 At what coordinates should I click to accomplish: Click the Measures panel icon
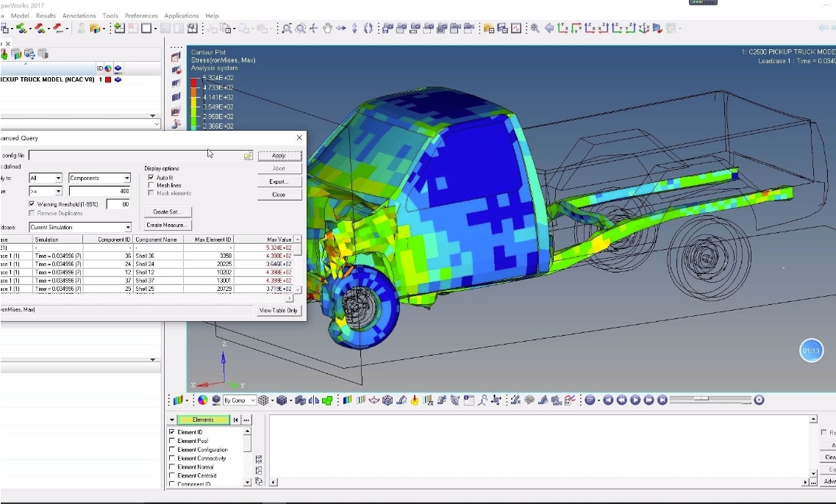pos(515,400)
